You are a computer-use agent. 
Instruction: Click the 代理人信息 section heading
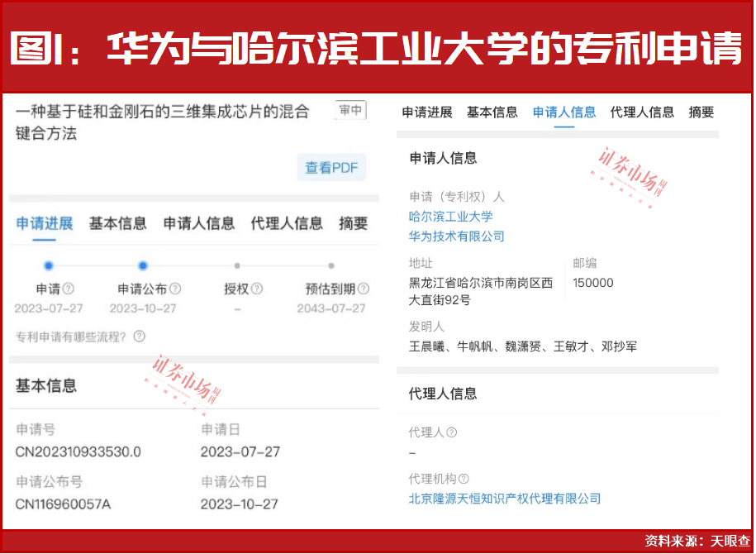point(443,394)
